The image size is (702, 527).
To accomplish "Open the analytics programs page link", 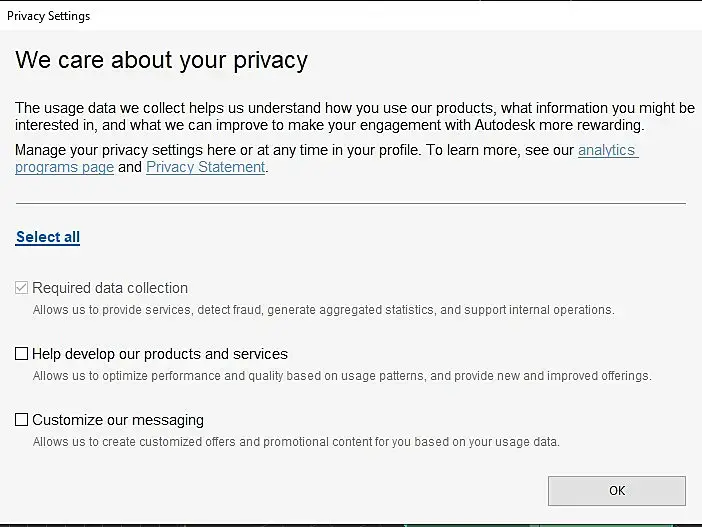I will [607, 150].
